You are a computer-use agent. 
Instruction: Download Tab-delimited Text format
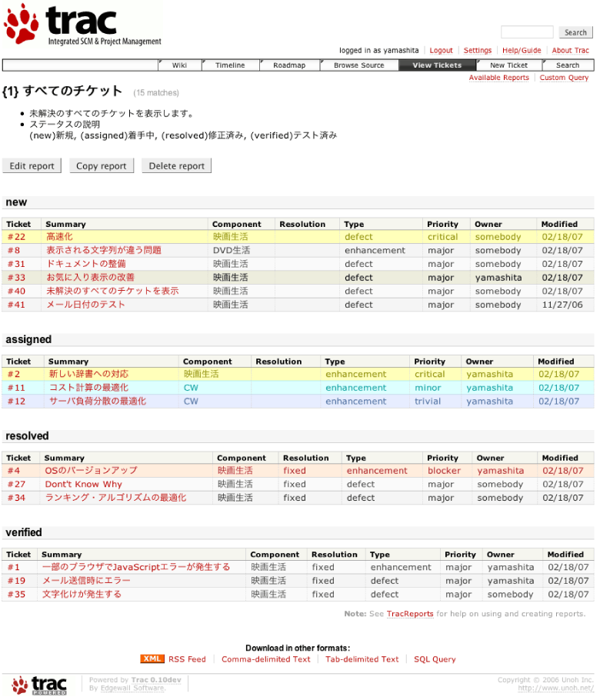(x=362, y=659)
